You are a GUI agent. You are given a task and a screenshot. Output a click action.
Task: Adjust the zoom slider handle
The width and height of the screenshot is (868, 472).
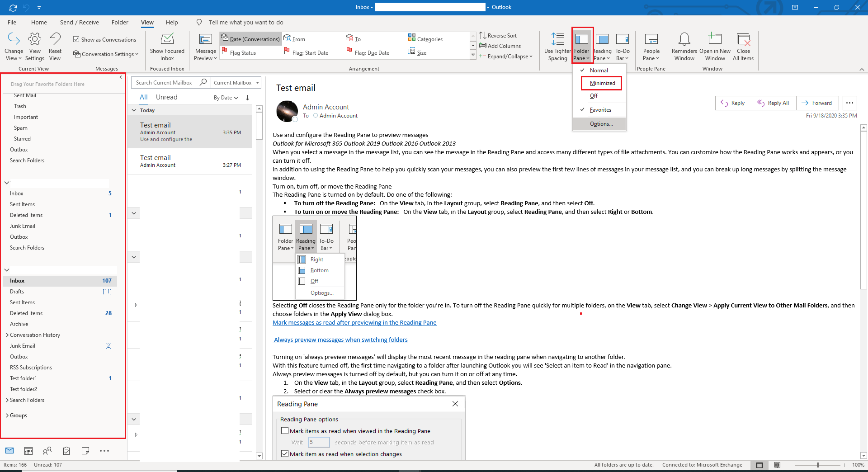pyautogui.click(x=818, y=465)
